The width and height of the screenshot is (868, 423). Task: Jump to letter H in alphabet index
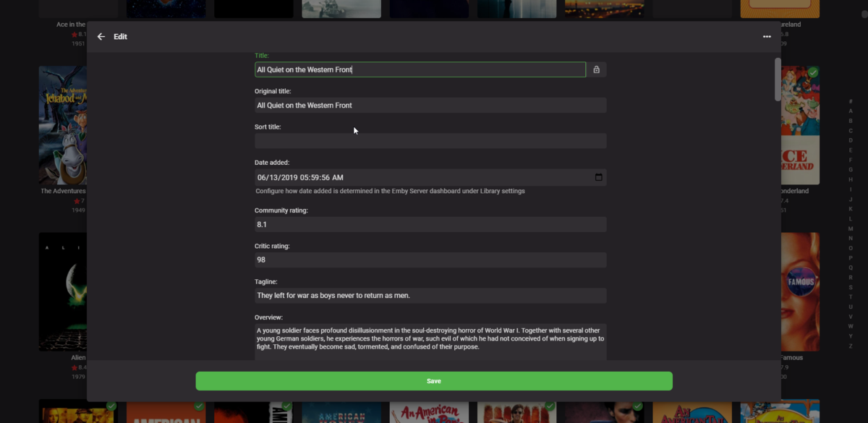click(x=851, y=179)
